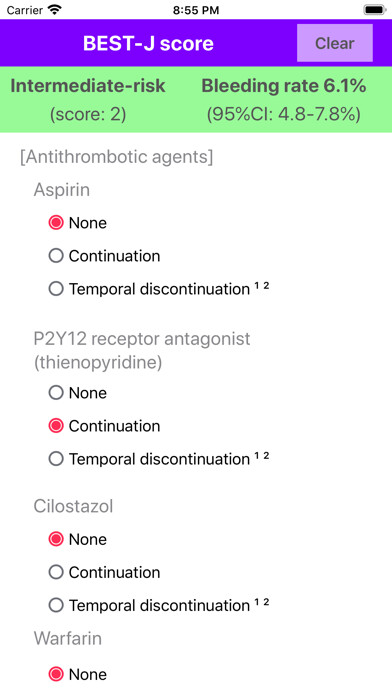Tap the Bleeding rate 6.1% result
Viewport: 392px width, 696px height.
(284, 99)
